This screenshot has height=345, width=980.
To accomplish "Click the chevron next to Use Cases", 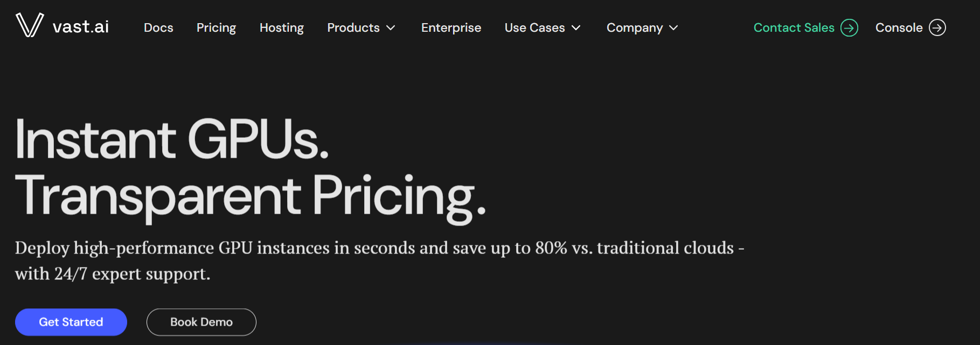I will [x=576, y=29].
